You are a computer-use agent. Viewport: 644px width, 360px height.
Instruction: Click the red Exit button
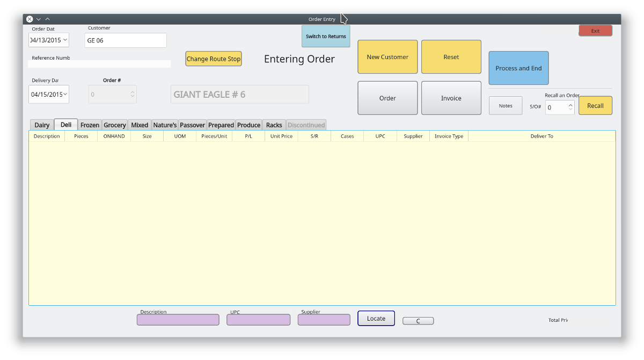click(x=595, y=31)
